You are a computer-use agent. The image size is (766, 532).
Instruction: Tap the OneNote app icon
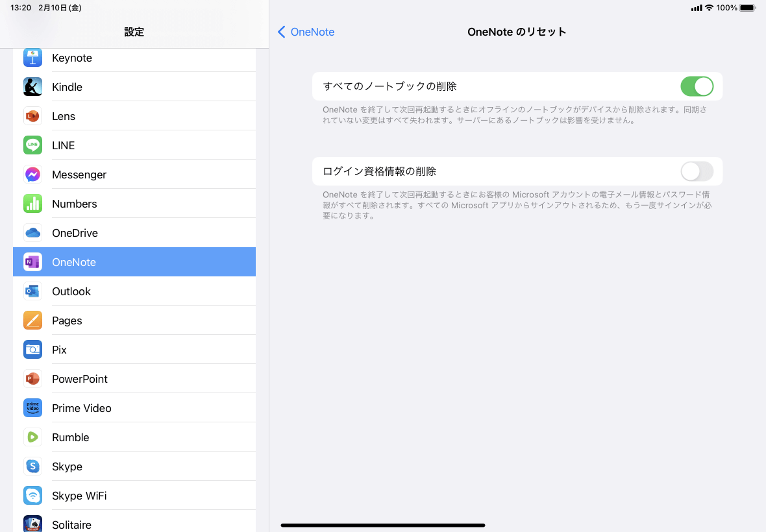(32, 262)
